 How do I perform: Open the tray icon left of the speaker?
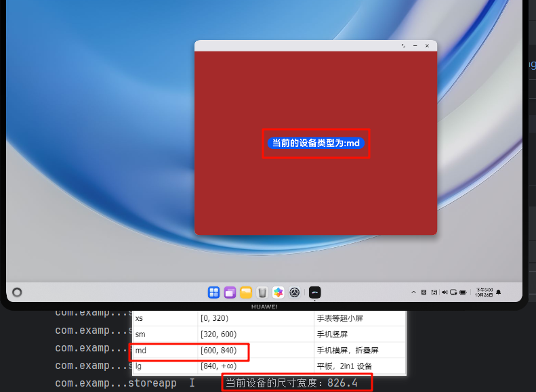tap(434, 292)
